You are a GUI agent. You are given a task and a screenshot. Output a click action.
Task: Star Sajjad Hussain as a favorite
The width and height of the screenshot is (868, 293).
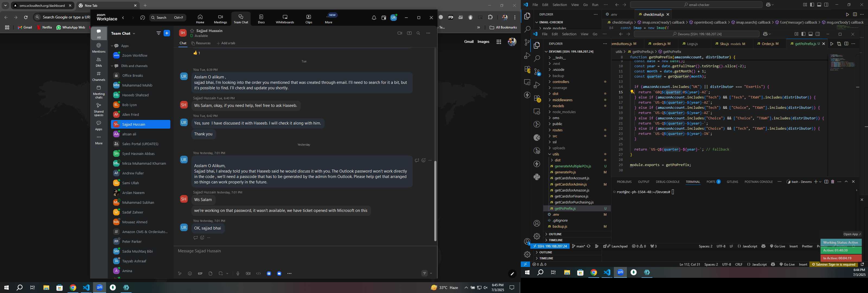click(192, 31)
